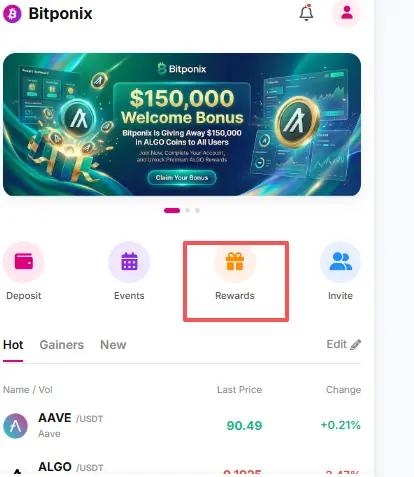Open the Rewards gift icon
414x477 pixels.
coord(235,262)
